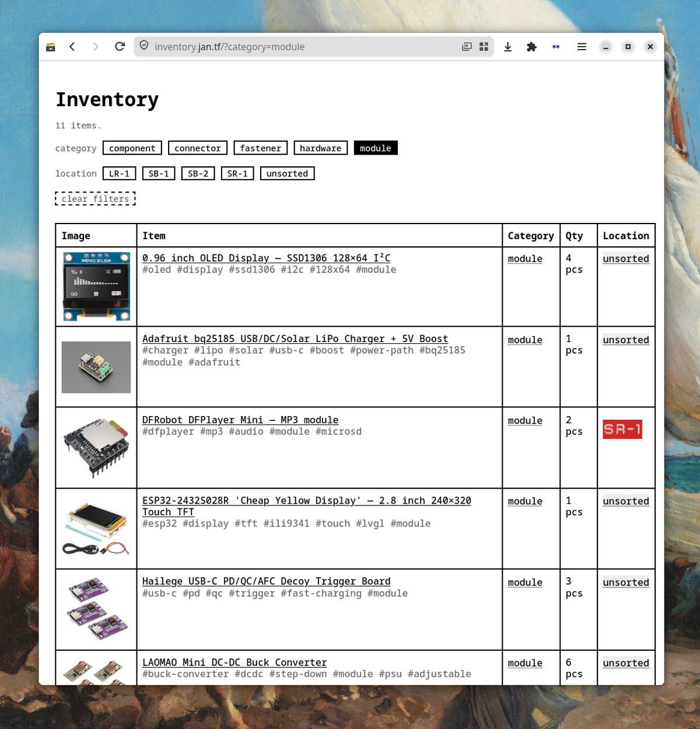Open the Hailege USB-C Decoy Trigger Board item
The height and width of the screenshot is (729, 700).
267,581
